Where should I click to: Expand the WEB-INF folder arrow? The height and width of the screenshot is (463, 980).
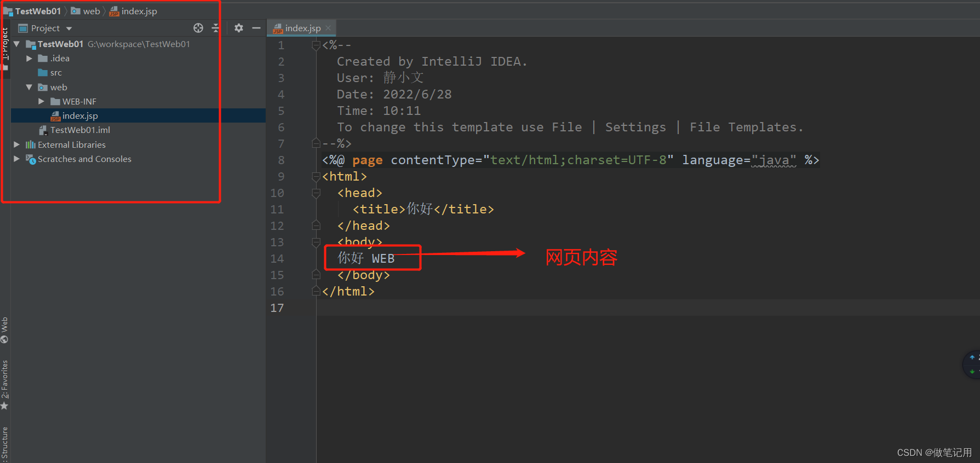click(x=41, y=101)
